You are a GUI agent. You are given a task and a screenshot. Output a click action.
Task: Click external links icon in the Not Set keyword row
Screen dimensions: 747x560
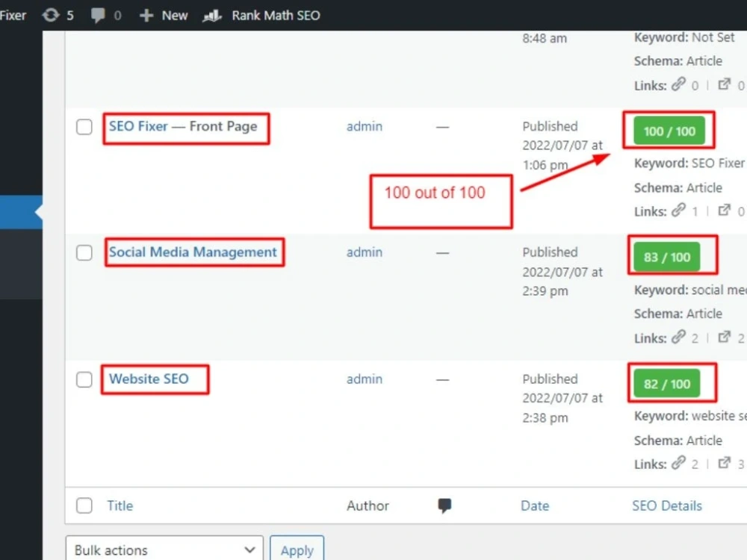[724, 84]
